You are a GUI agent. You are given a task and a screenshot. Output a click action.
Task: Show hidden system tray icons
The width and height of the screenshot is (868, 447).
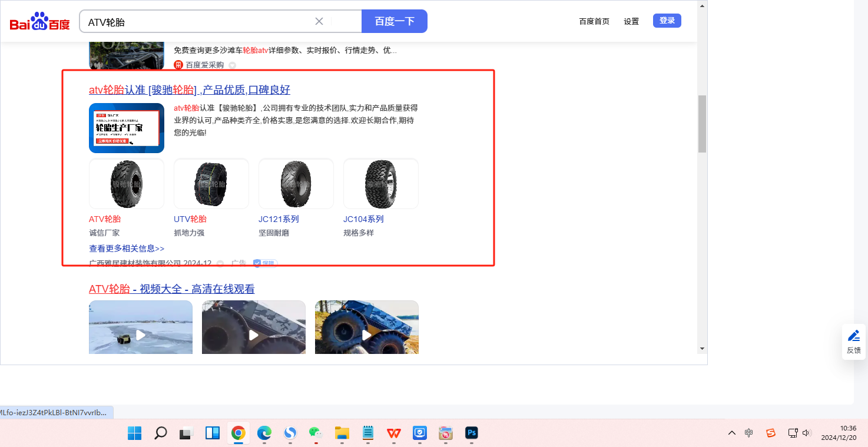click(732, 433)
